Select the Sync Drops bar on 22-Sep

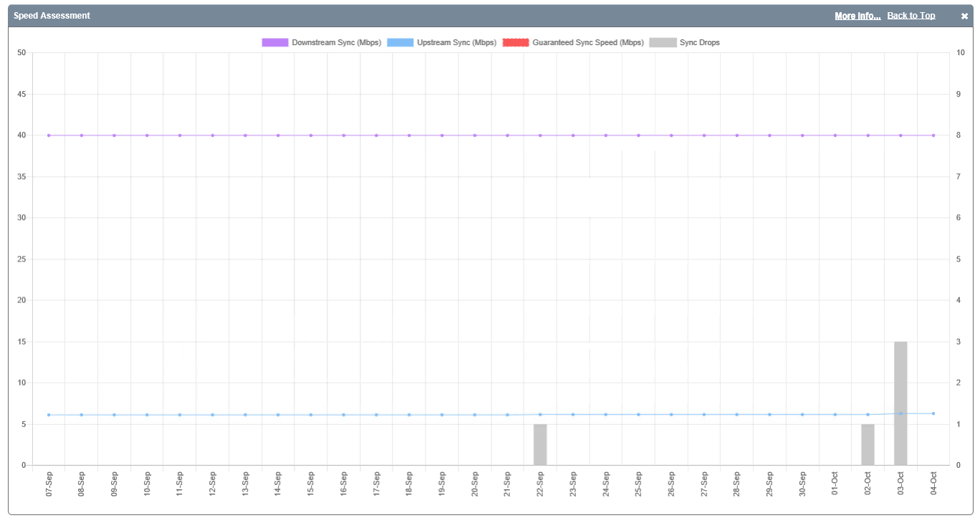tap(540, 445)
